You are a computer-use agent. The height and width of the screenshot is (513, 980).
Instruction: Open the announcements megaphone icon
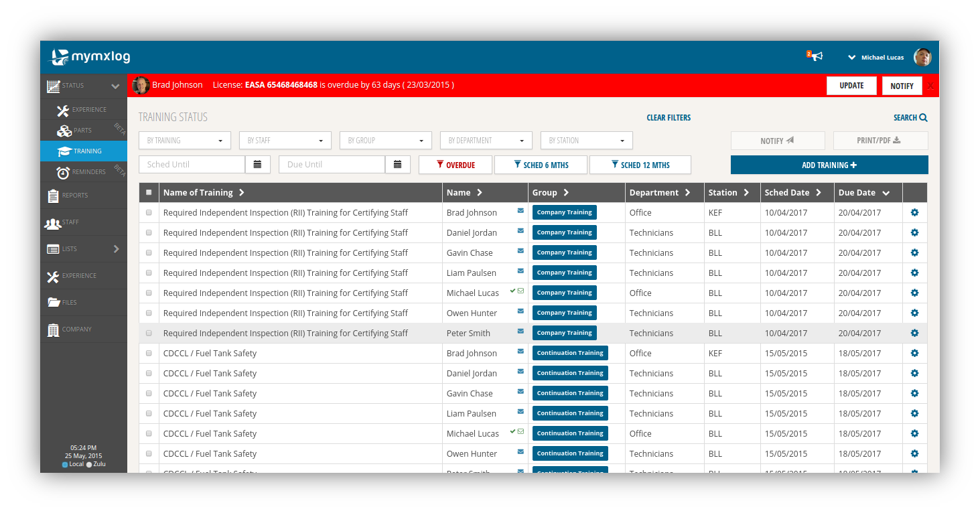pos(816,56)
